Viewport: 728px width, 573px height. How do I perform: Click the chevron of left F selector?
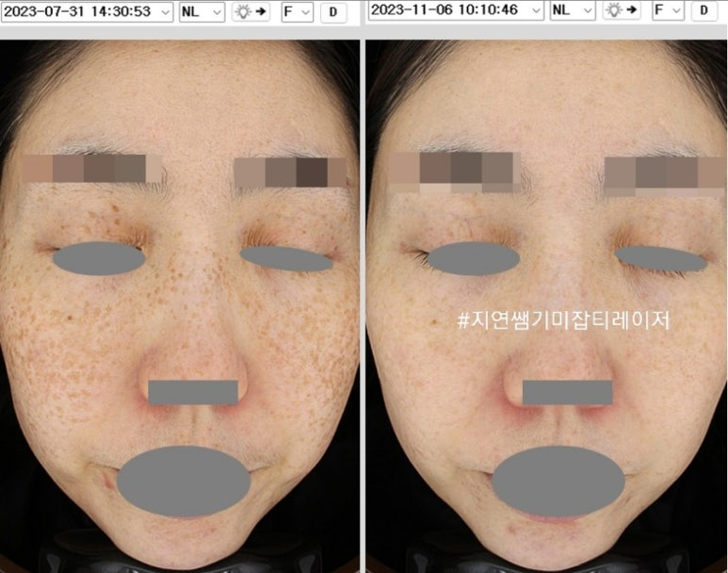tap(305, 11)
